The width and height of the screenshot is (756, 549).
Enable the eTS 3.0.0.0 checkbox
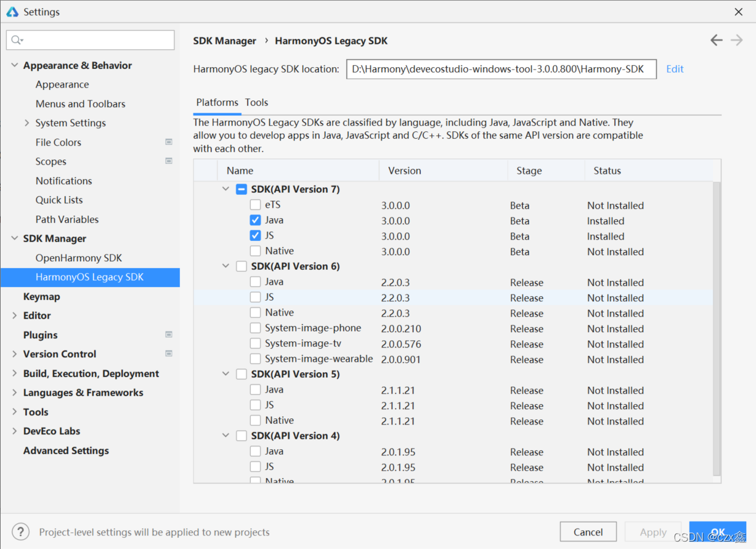point(255,205)
